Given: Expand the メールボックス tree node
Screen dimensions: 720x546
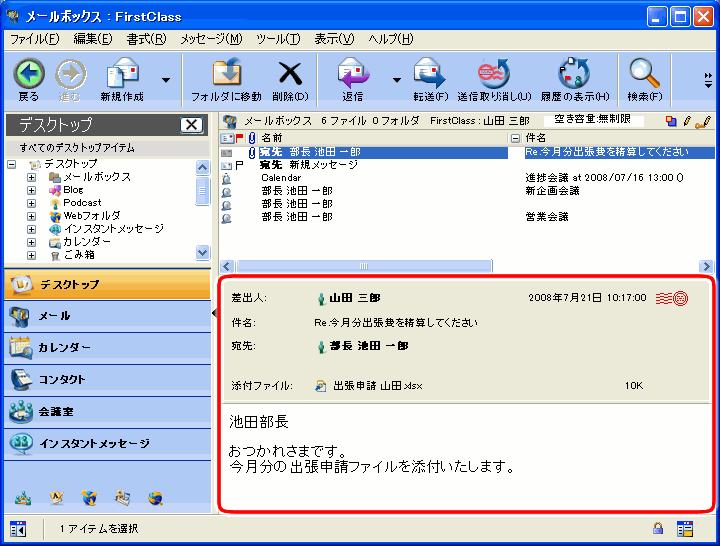Looking at the screenshot, I should coord(32,177).
